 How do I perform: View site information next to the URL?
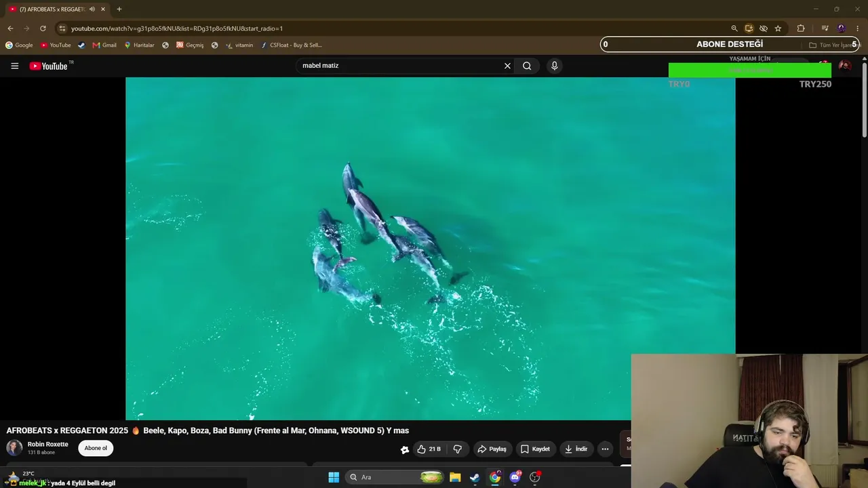(x=62, y=28)
